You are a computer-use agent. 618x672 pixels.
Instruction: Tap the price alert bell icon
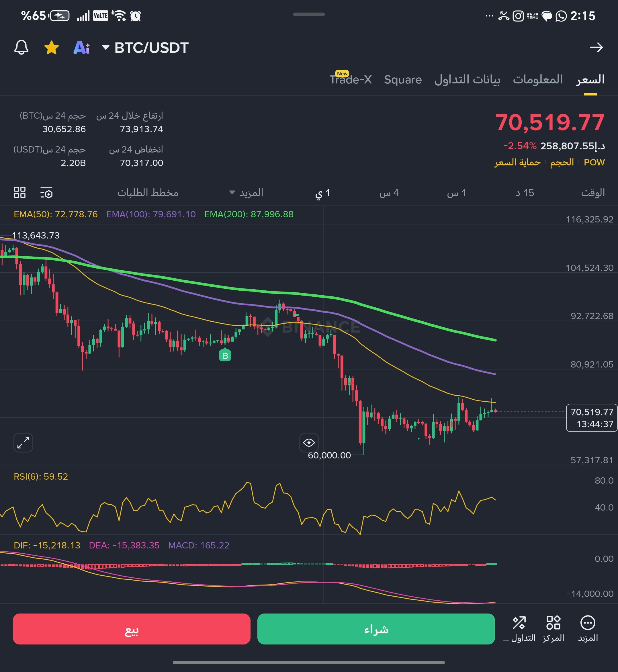[21, 48]
